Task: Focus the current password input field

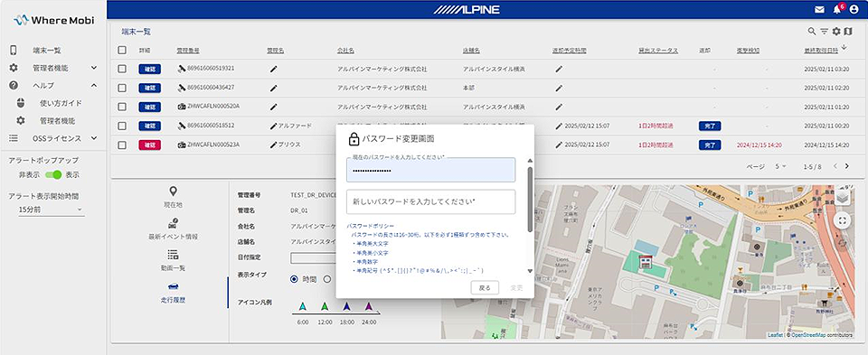Action: click(x=430, y=170)
